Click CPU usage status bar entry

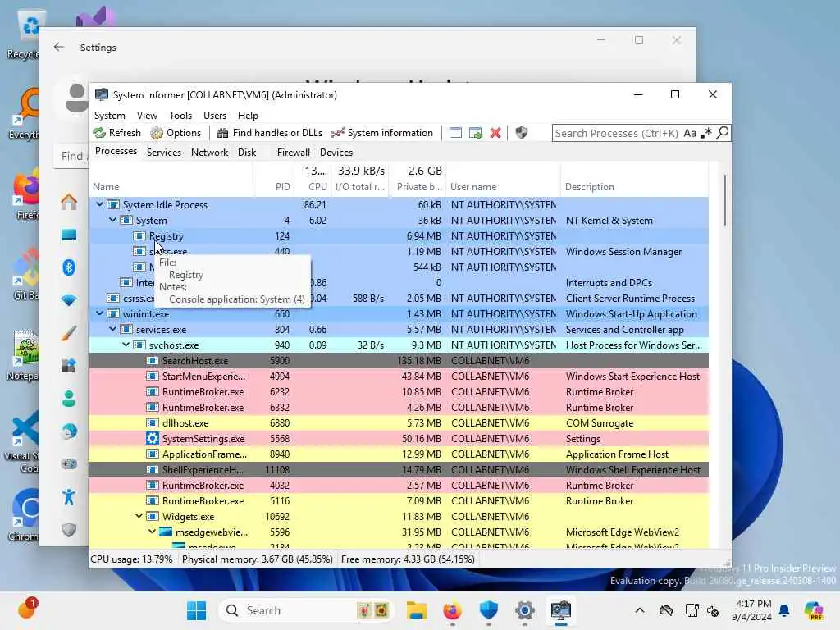coord(131,559)
